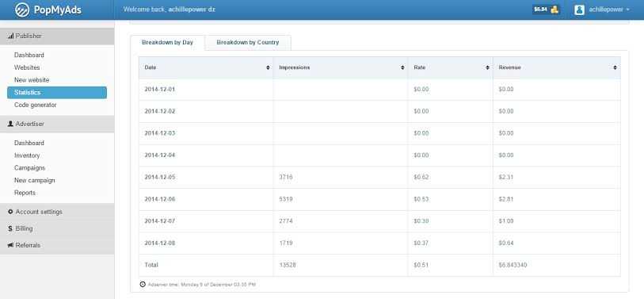Go to New website page
Image resolution: width=644 pixels, height=299 pixels.
(x=31, y=80)
